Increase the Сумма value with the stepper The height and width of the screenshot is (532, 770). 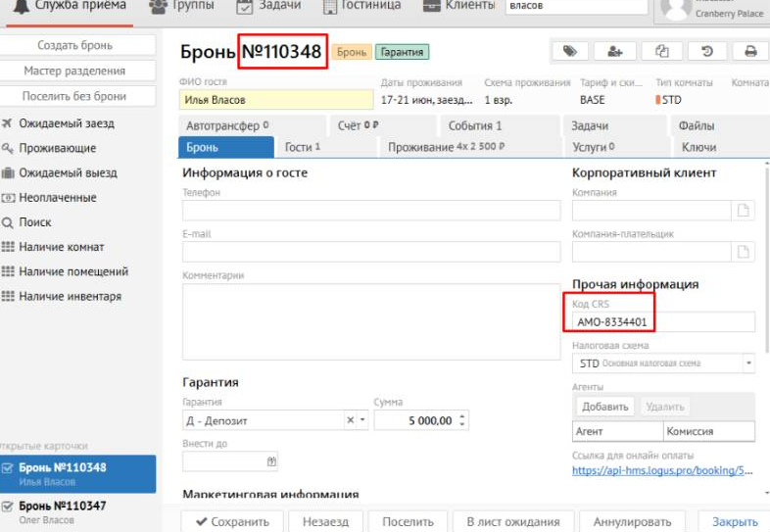pyautogui.click(x=462, y=415)
